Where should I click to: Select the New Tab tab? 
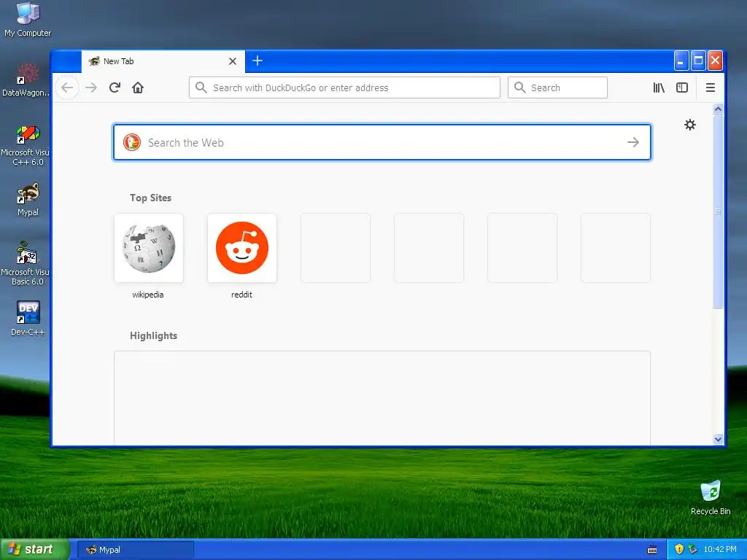tap(163, 61)
